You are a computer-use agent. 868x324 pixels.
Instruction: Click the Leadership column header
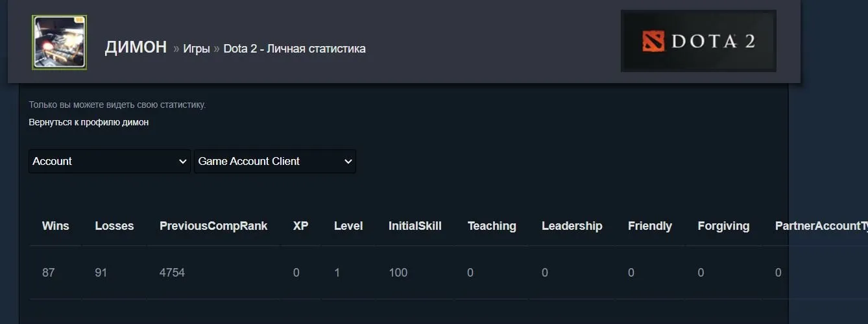coord(572,226)
